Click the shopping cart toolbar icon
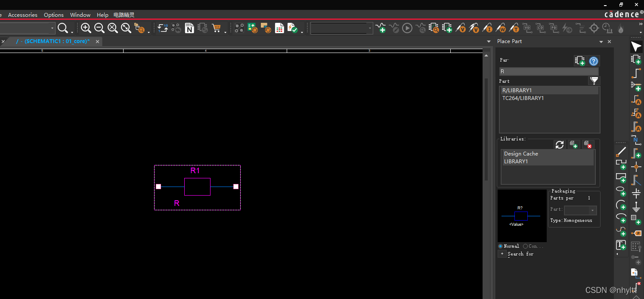 click(216, 28)
